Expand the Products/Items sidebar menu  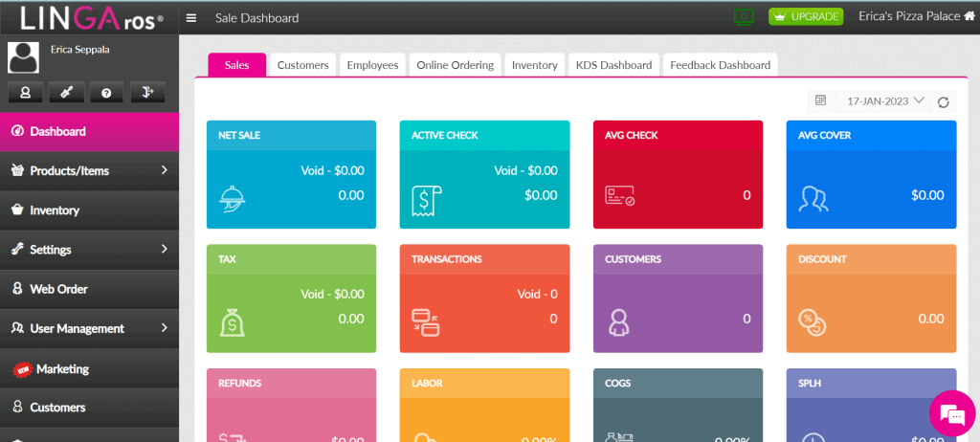89,170
